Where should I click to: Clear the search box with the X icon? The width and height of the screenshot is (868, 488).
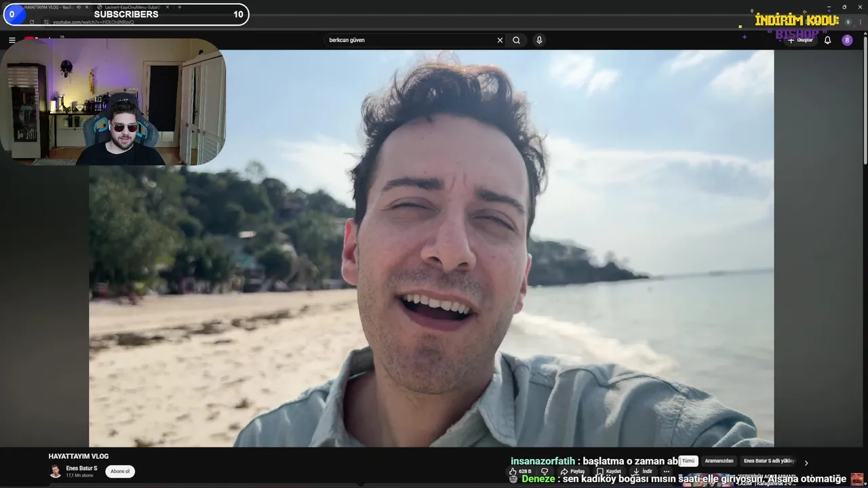(x=500, y=40)
